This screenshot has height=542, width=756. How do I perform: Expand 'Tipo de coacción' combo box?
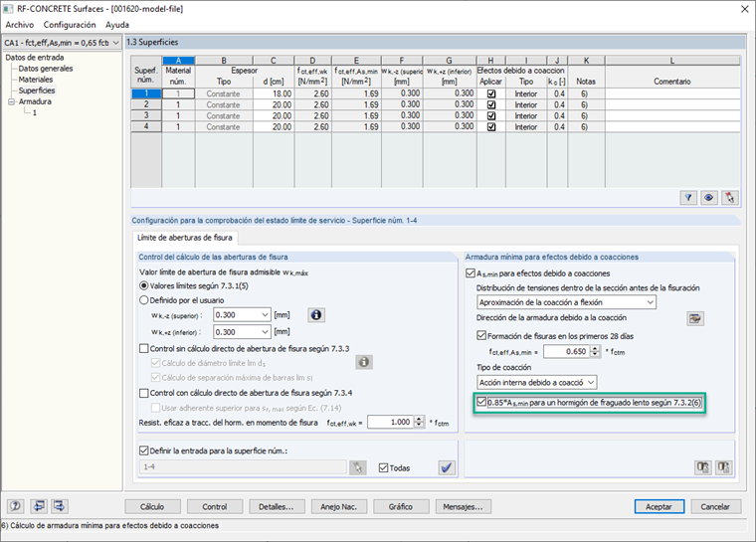click(536, 382)
